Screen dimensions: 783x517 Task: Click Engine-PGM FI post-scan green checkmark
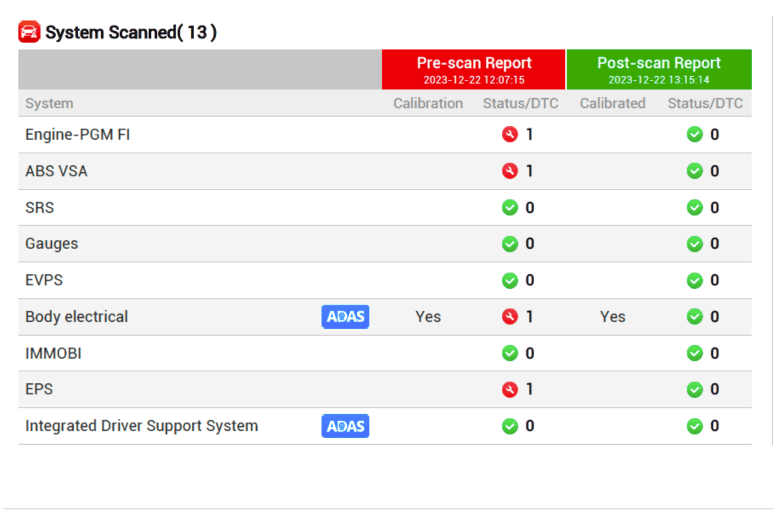[x=695, y=134]
